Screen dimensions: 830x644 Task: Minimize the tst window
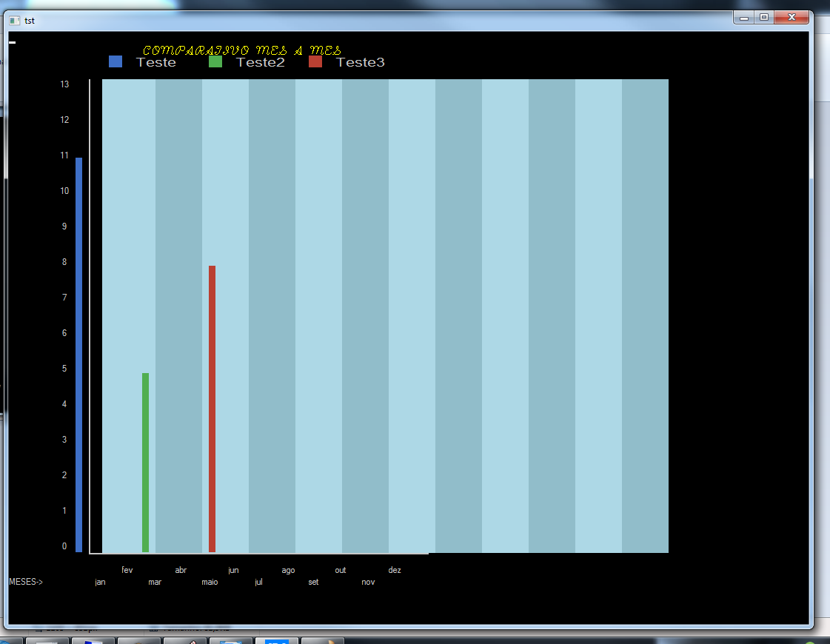coord(743,18)
